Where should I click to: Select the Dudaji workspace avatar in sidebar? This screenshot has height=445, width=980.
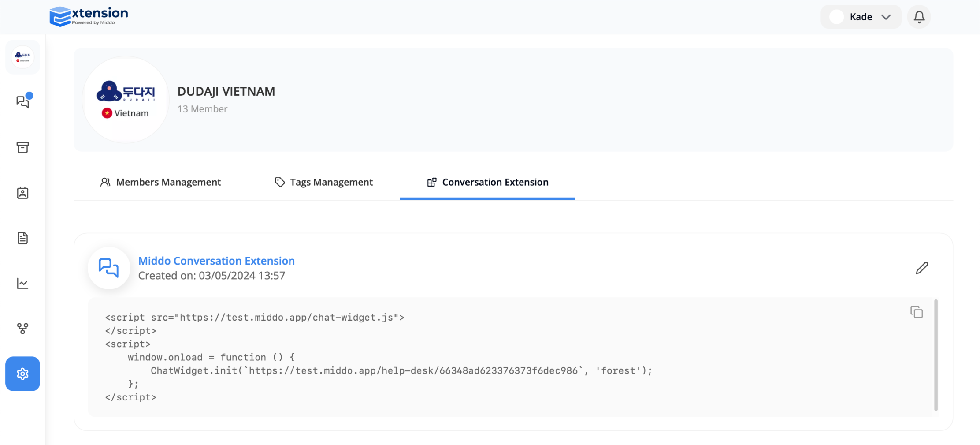pyautogui.click(x=22, y=57)
